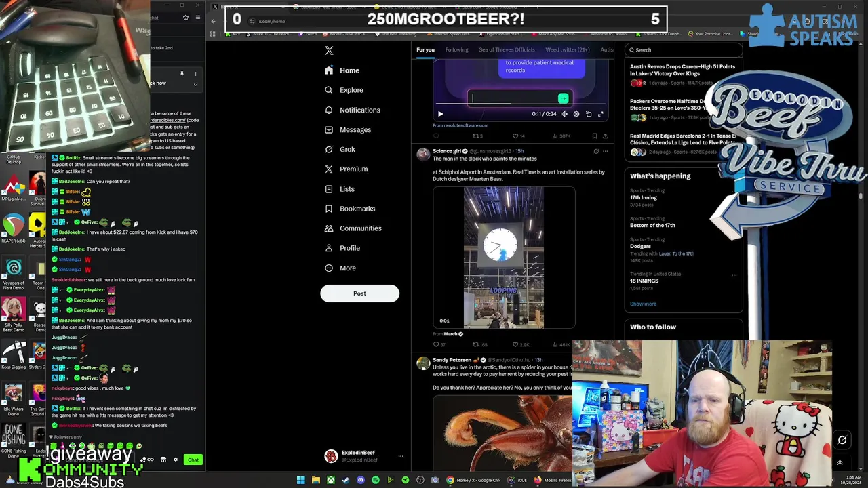Open more options on Science girl post
Image resolution: width=868 pixels, height=488 pixels.
(x=606, y=151)
